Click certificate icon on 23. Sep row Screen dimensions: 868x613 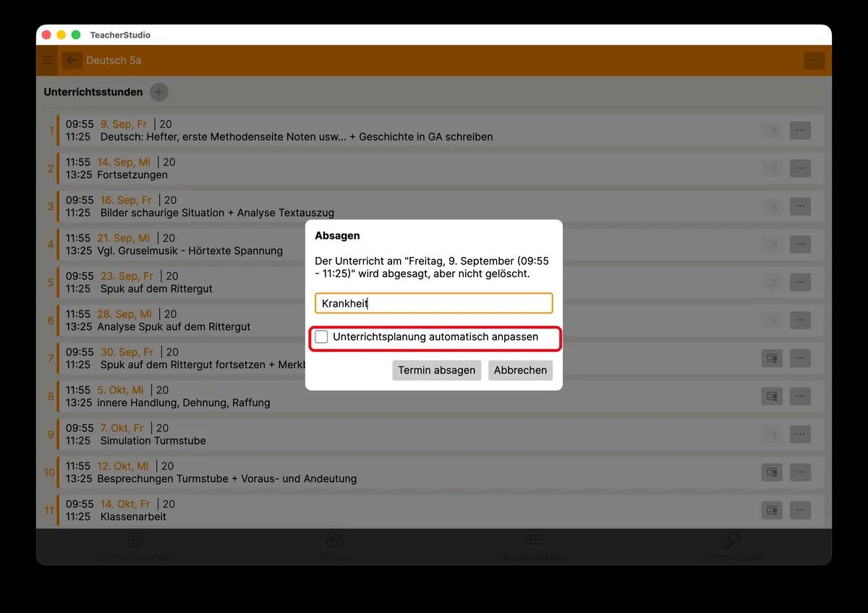click(772, 282)
